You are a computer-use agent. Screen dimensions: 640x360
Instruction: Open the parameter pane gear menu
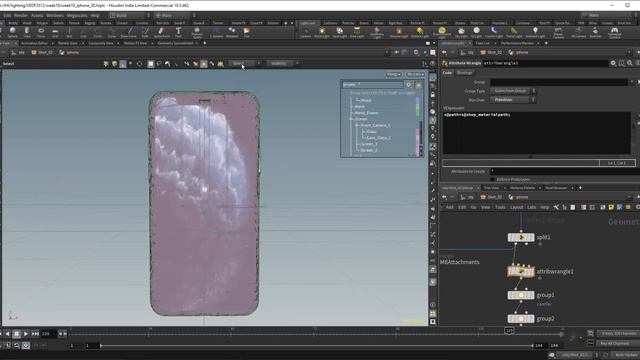[613, 63]
